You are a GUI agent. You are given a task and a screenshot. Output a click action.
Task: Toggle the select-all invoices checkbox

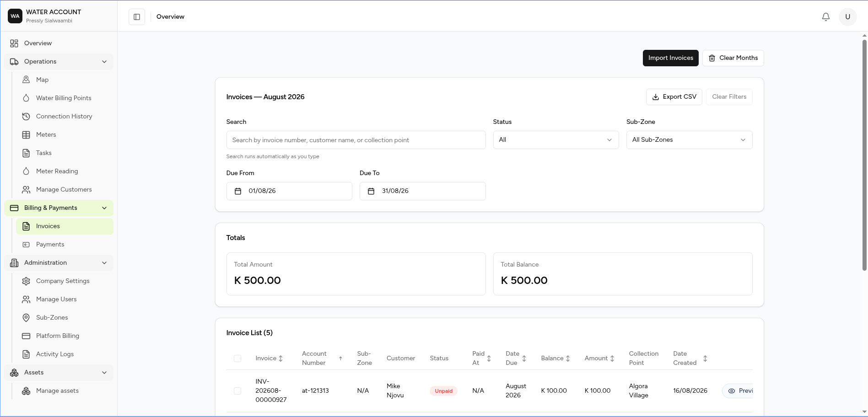click(x=237, y=358)
